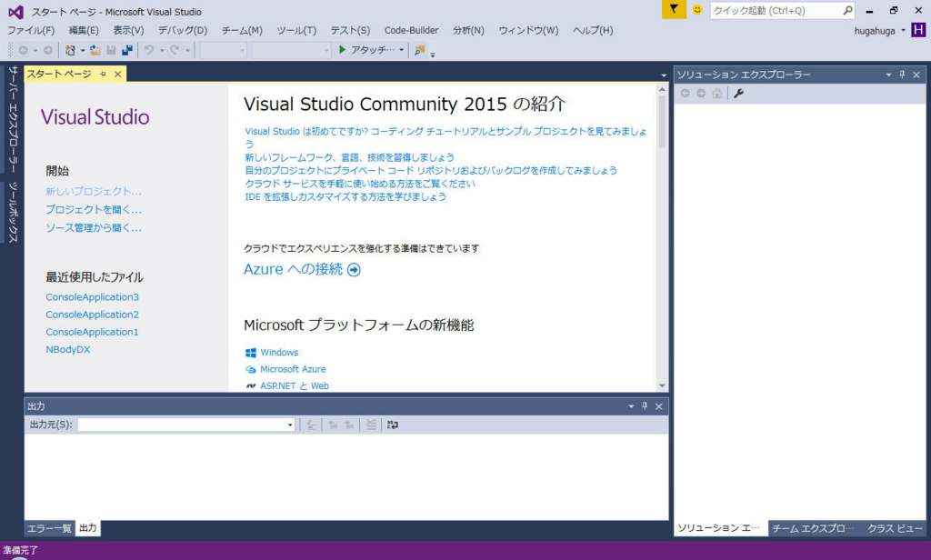Click Clear All output icon
The height and width of the screenshot is (560, 931).
click(371, 425)
